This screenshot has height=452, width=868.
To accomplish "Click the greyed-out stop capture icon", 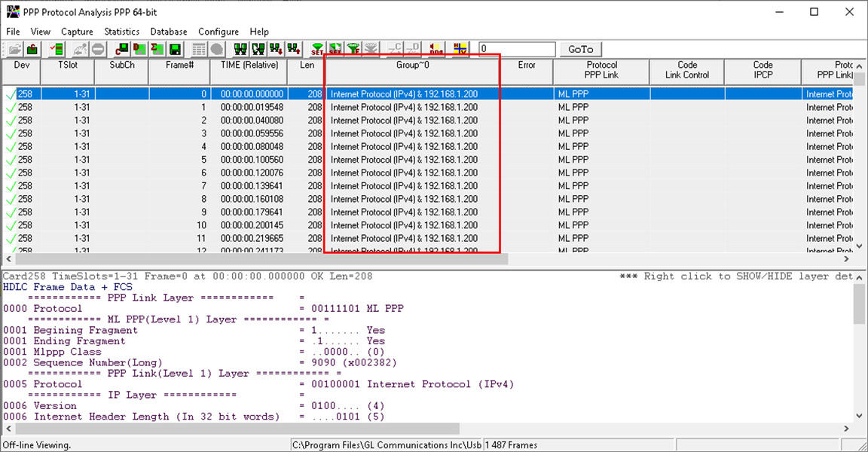I will coord(98,49).
